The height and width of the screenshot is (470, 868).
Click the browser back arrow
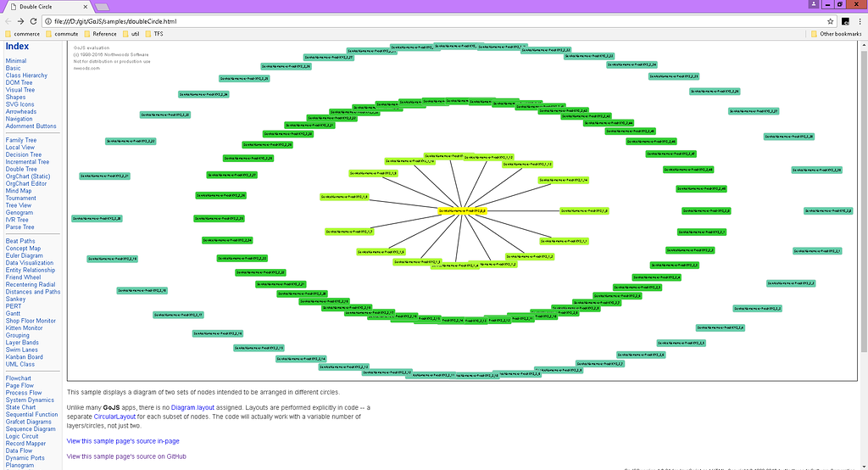click(x=8, y=20)
